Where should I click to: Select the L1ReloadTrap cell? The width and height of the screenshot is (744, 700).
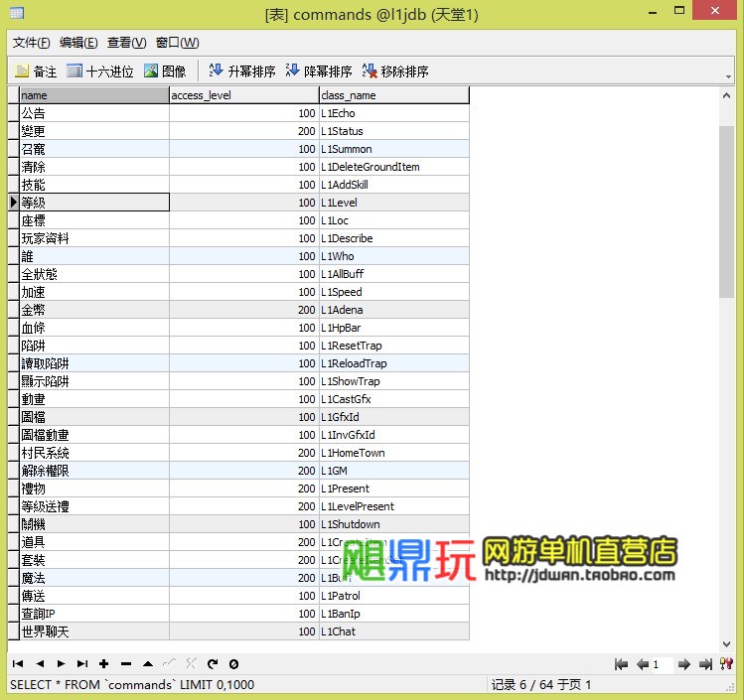pyautogui.click(x=394, y=363)
